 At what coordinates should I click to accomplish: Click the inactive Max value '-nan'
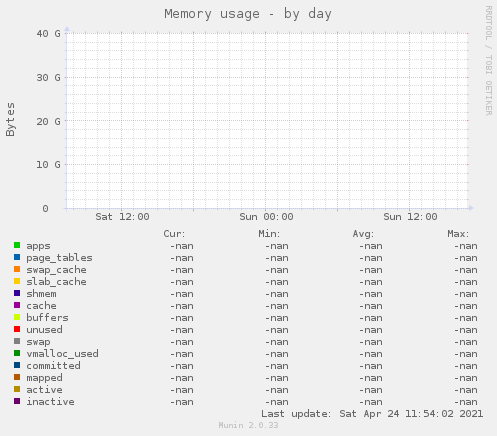coord(466,402)
